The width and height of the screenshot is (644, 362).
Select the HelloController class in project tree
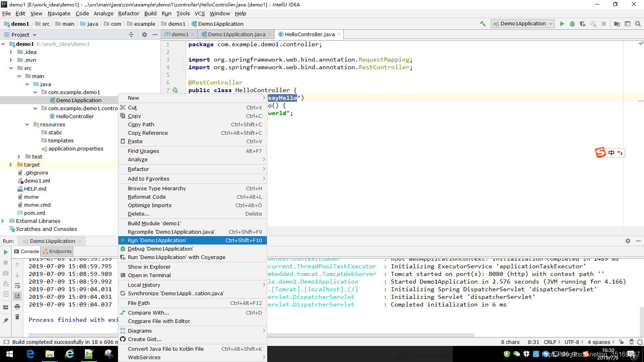[75, 116]
